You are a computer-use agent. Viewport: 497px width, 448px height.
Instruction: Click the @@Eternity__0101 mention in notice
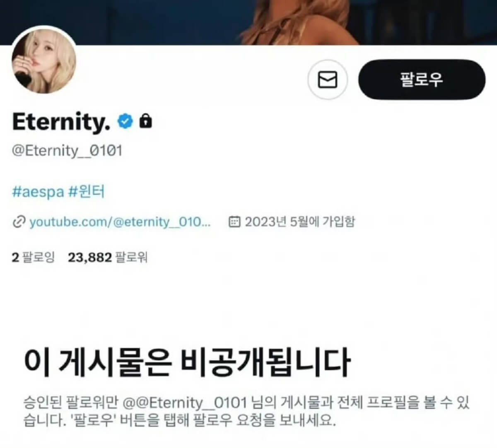click(185, 402)
